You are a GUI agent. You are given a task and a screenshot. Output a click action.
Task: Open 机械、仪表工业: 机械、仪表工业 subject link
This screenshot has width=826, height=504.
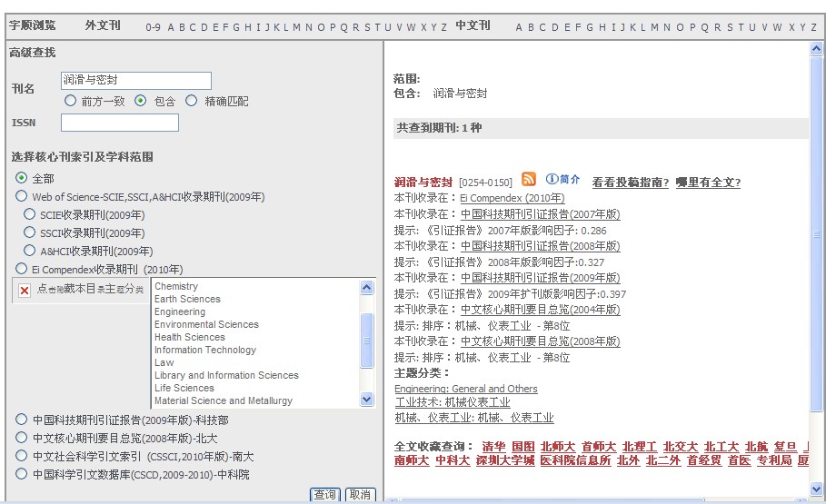[474, 418]
